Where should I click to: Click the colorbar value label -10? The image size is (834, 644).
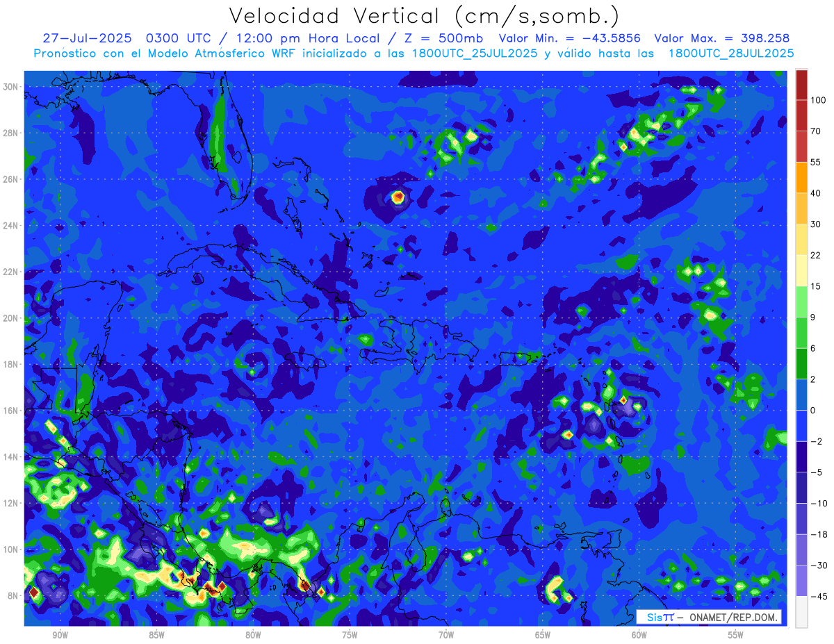pos(819,503)
